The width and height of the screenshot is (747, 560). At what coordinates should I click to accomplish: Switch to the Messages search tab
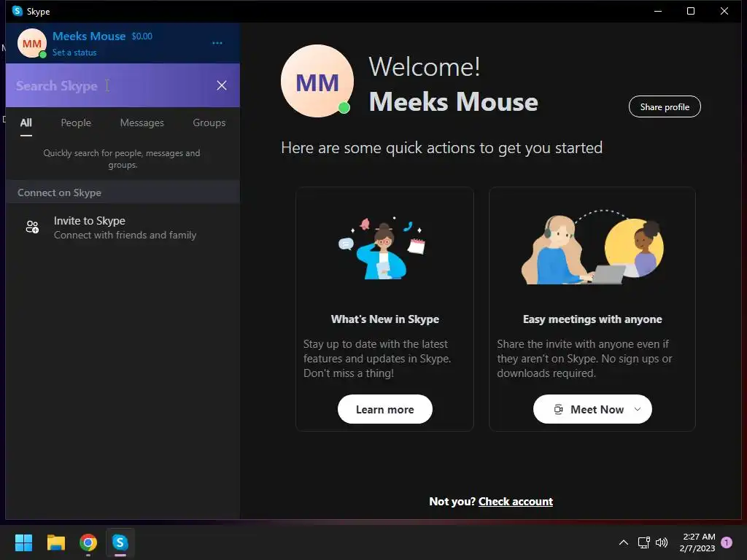(x=142, y=122)
